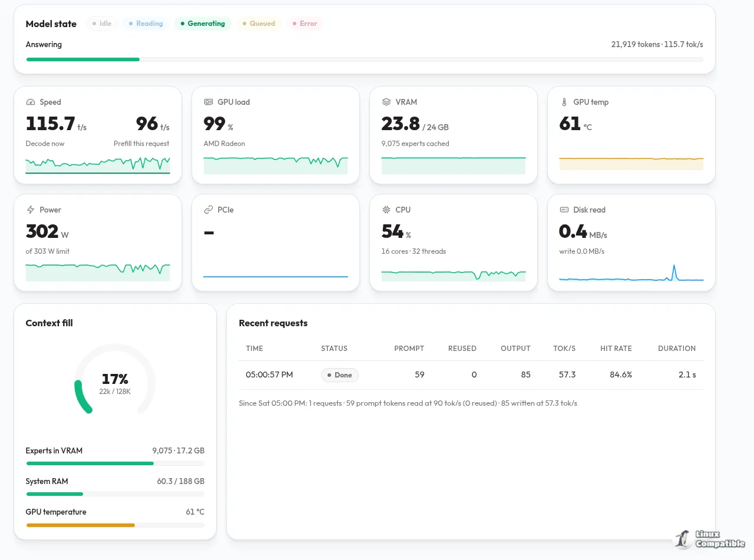This screenshot has width=754, height=560.
Task: Click the TOK/S column header
Action: tap(564, 349)
